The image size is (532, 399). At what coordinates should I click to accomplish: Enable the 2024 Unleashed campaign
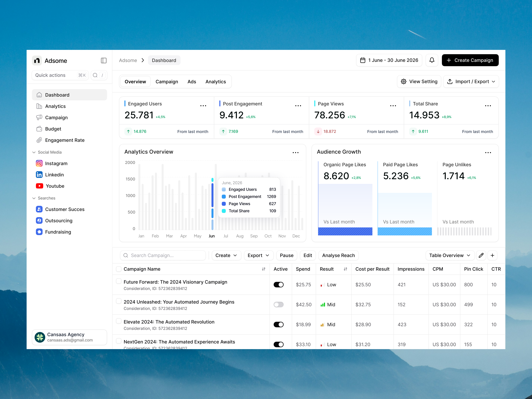tap(279, 304)
